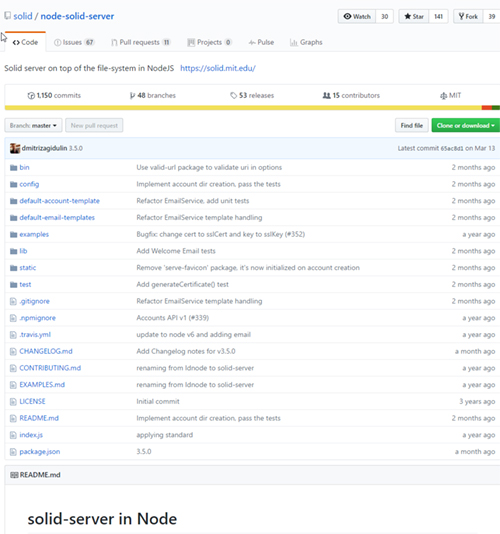Switch to the Pulse tab
The image size is (500, 534).
261,42
